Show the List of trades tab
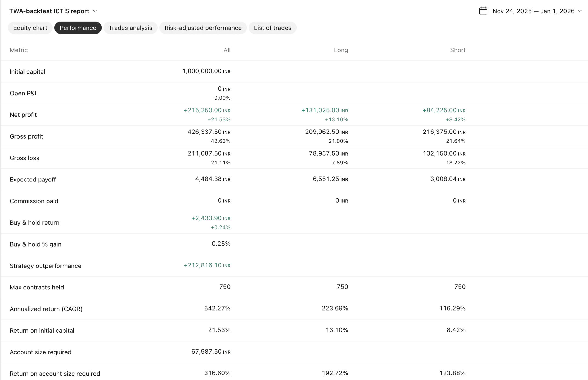 (272, 28)
